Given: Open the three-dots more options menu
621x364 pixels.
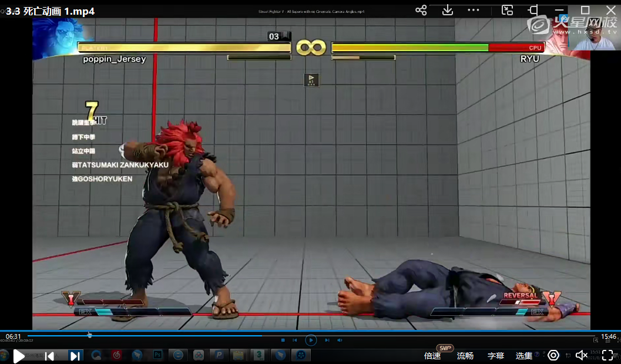Looking at the screenshot, I should click(x=474, y=10).
